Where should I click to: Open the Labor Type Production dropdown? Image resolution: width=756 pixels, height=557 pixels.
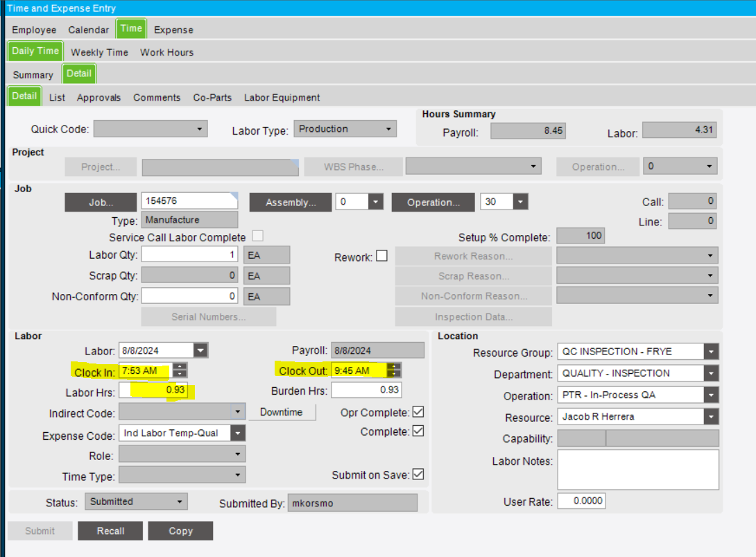[x=388, y=129]
